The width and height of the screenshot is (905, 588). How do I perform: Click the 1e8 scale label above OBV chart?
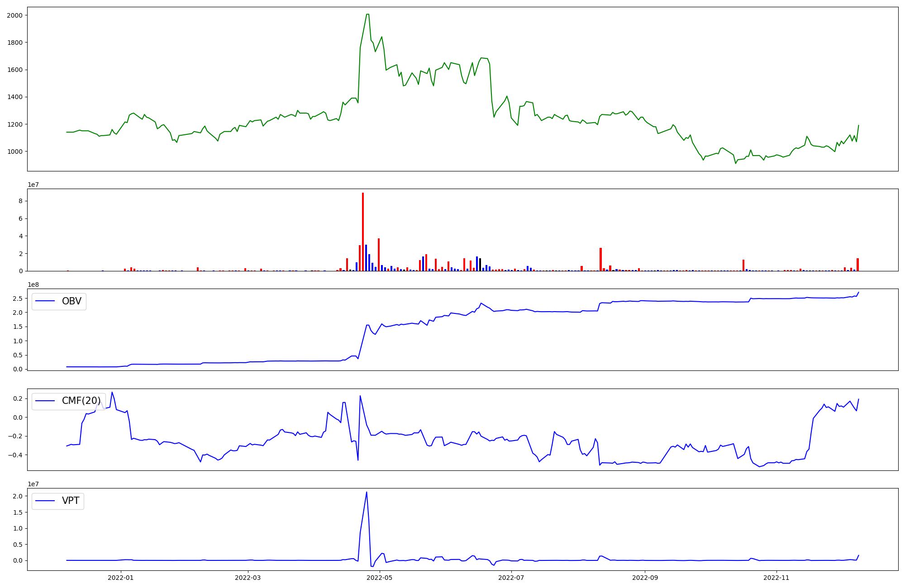pos(33,285)
